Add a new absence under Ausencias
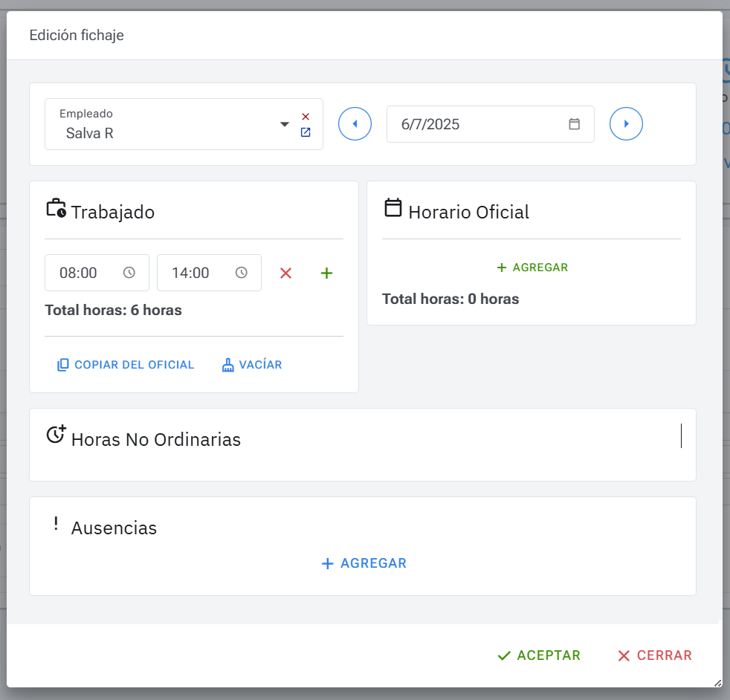This screenshot has height=700, width=730. point(364,563)
